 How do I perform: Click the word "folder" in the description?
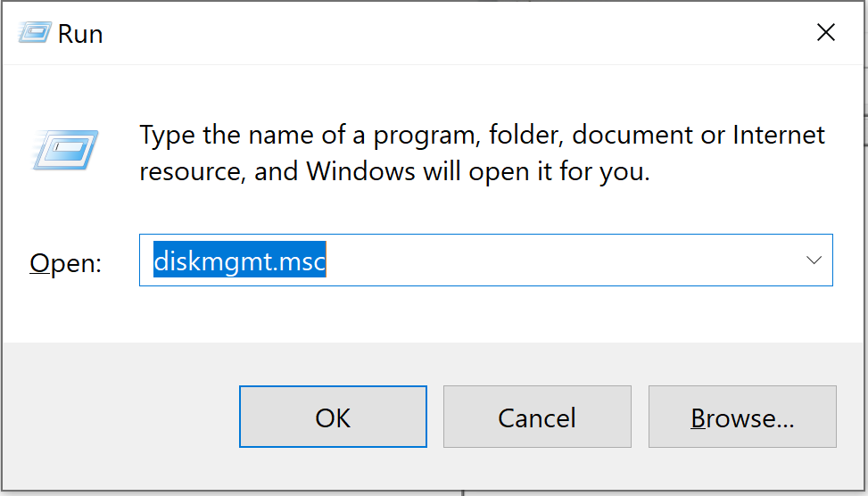525,136
